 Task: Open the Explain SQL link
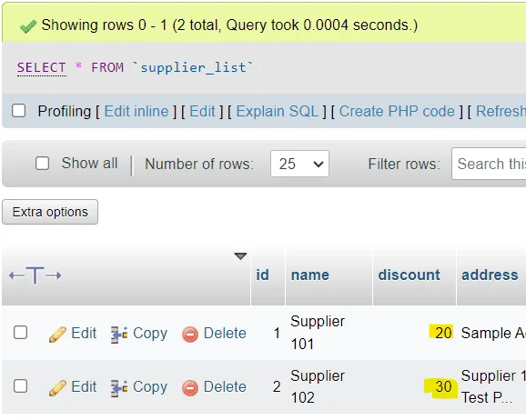(278, 111)
